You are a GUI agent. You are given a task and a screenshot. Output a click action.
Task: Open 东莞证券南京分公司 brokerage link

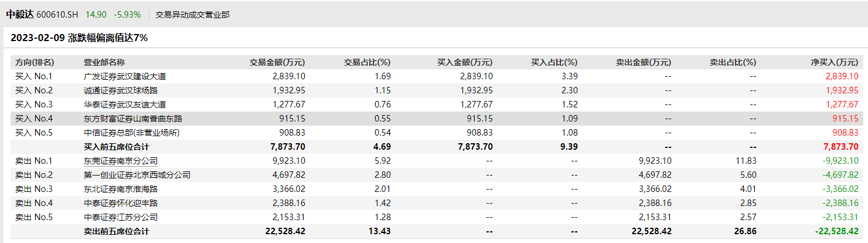pos(121,161)
